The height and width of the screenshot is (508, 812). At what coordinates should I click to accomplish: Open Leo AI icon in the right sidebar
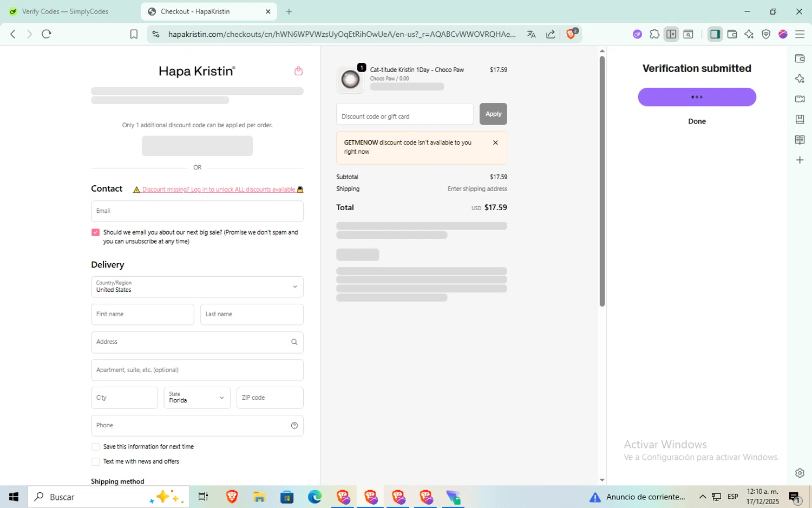click(800, 79)
